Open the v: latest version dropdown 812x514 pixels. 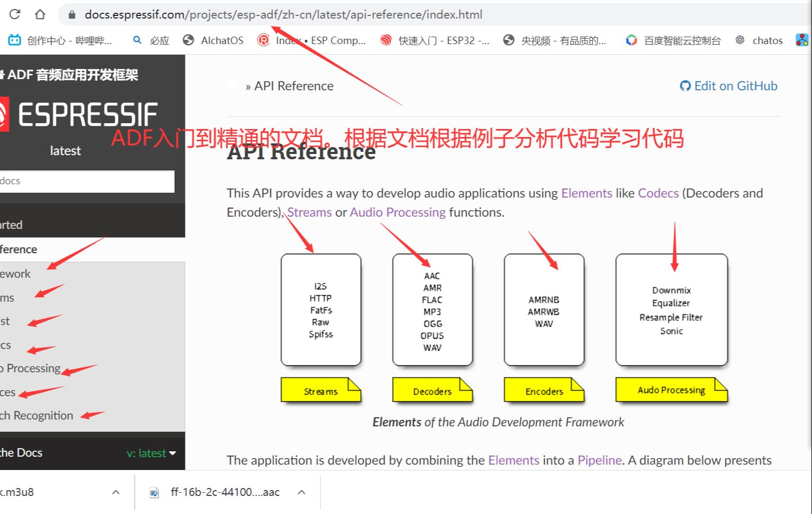click(151, 453)
